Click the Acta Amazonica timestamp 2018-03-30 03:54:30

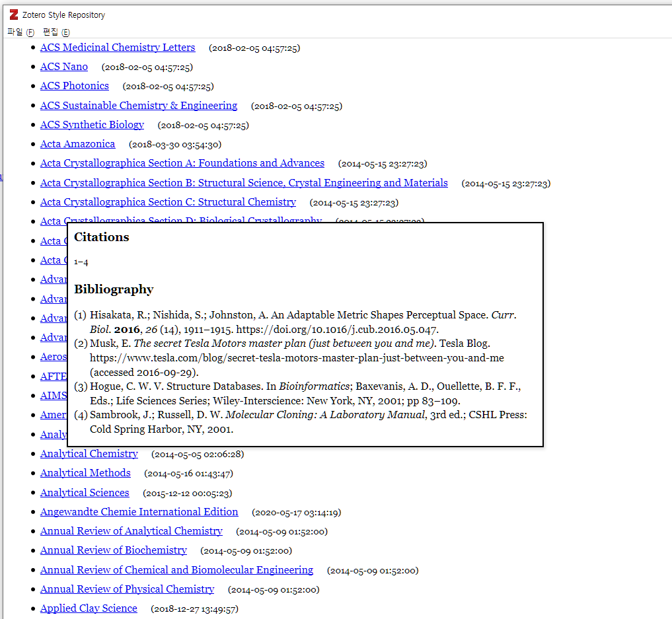pos(175,145)
